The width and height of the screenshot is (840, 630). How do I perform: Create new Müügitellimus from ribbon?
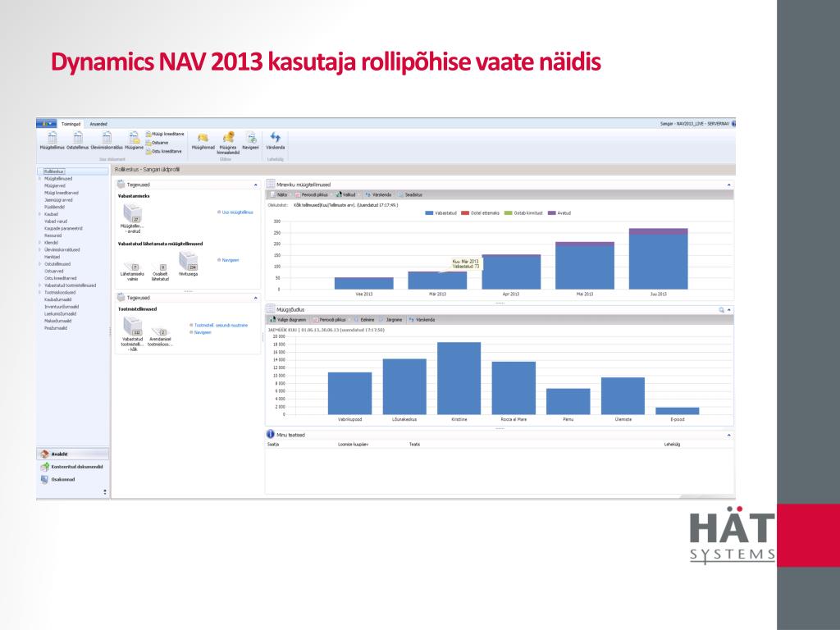point(52,141)
